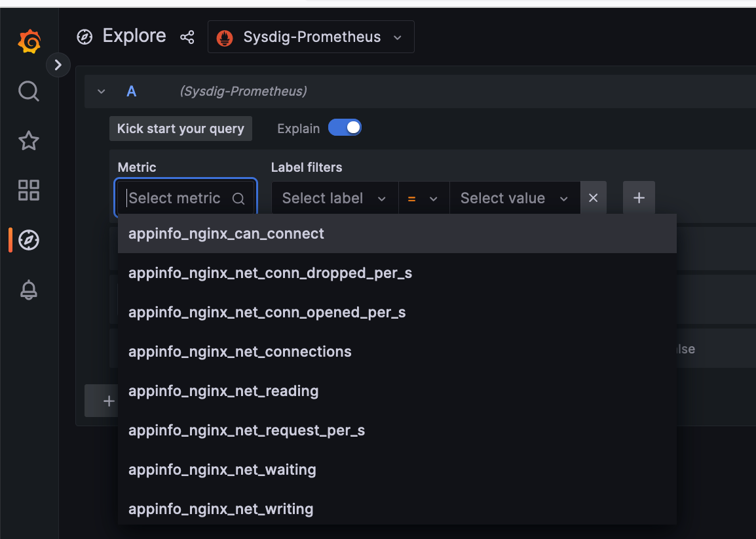The height and width of the screenshot is (539, 756).
Task: Open Starred dashboards star icon
Action: 28,140
